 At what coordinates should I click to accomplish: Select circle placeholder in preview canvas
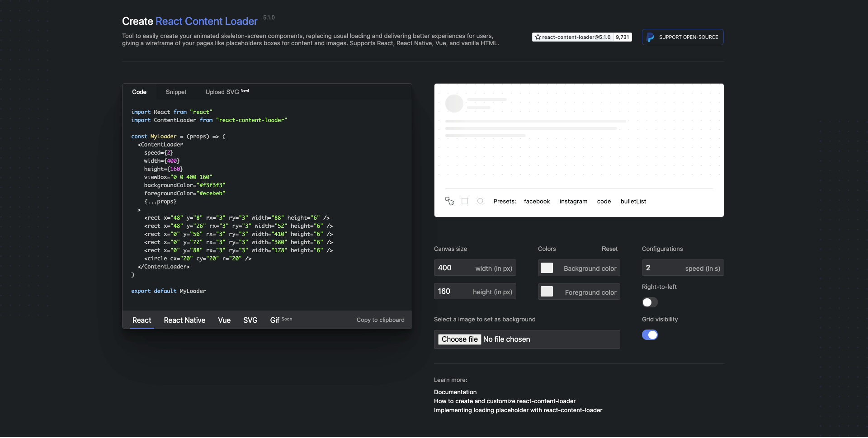coord(454,104)
